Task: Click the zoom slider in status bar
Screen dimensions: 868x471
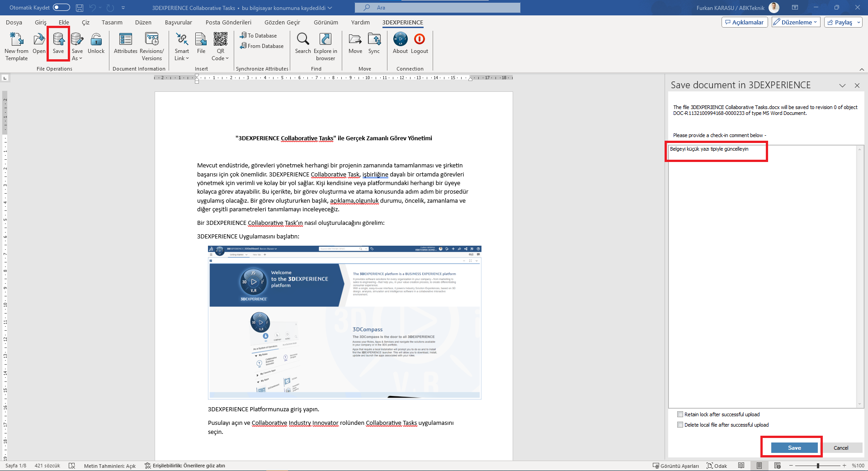Action: (818, 466)
